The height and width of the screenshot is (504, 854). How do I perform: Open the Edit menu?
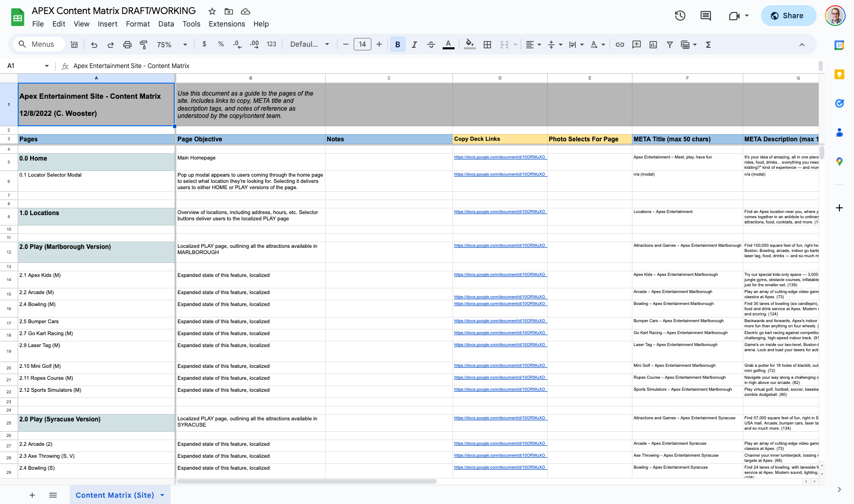click(x=59, y=24)
